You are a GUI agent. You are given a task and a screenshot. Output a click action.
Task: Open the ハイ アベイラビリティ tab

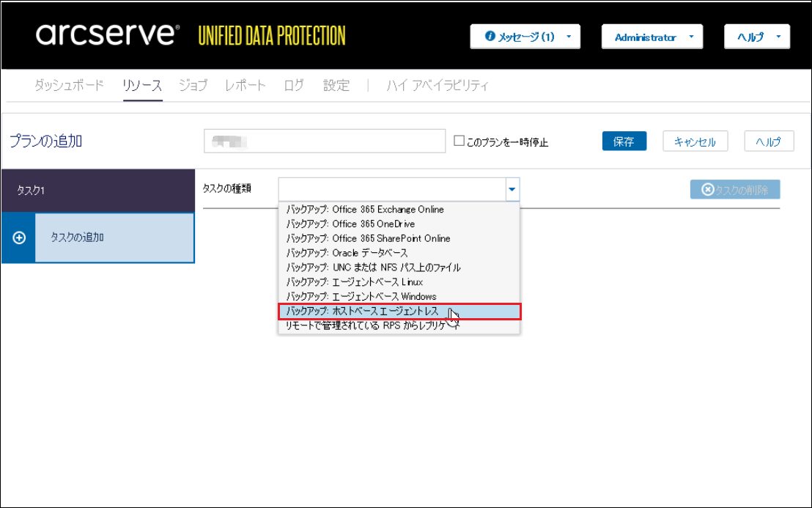pos(437,85)
